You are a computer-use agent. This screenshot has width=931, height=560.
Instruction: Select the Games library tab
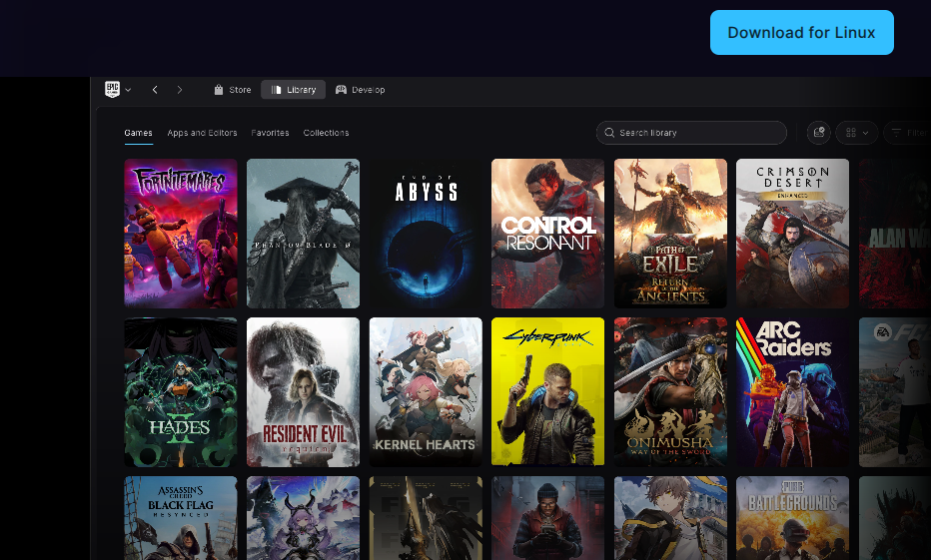pyautogui.click(x=138, y=133)
